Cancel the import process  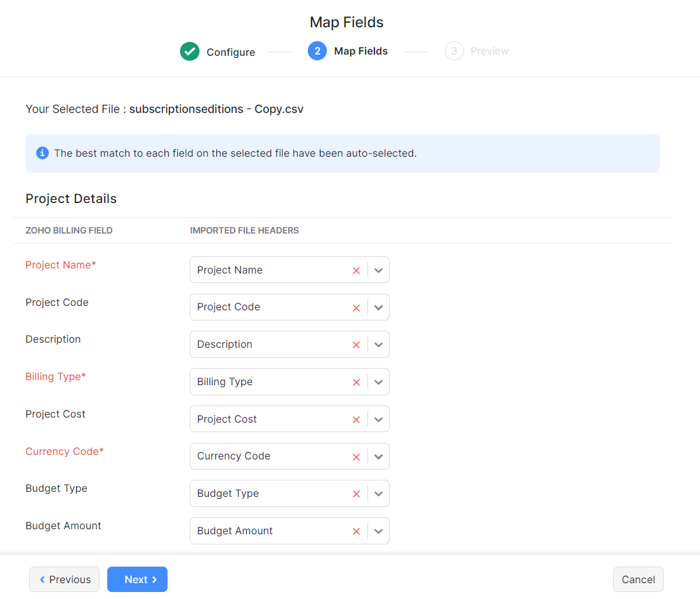(x=638, y=579)
